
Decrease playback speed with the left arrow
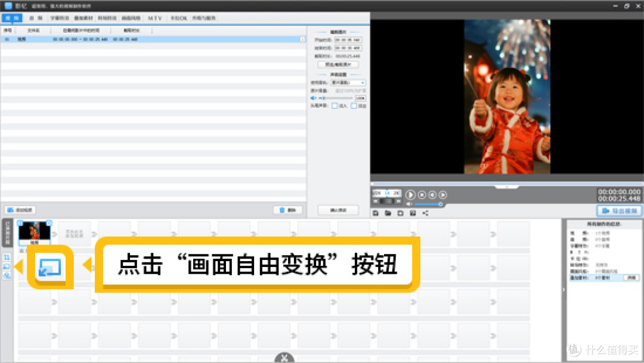(x=376, y=201)
